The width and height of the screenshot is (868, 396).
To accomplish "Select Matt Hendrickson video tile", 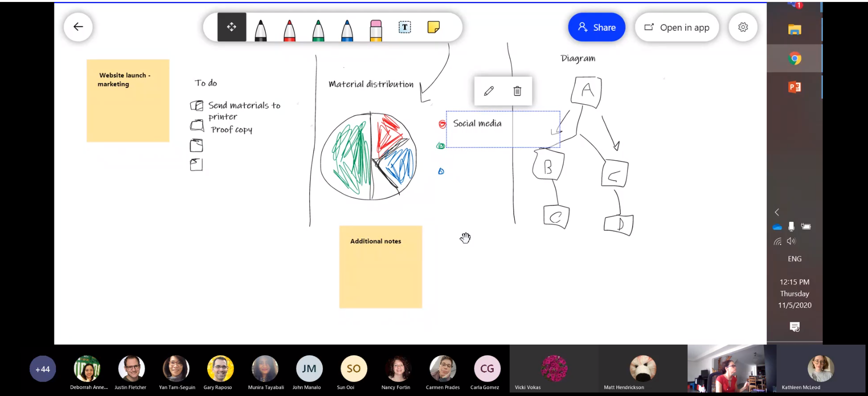I will 643,369.
